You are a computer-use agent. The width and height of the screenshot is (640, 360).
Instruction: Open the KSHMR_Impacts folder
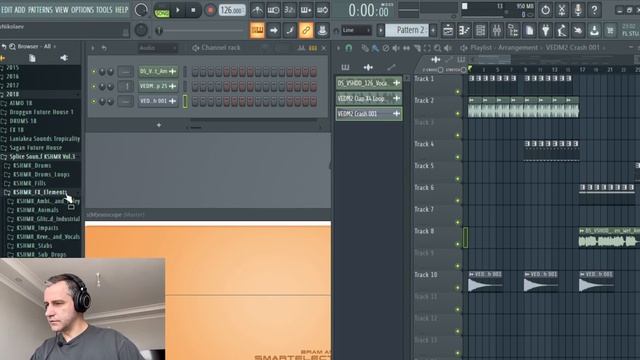pos(38,228)
